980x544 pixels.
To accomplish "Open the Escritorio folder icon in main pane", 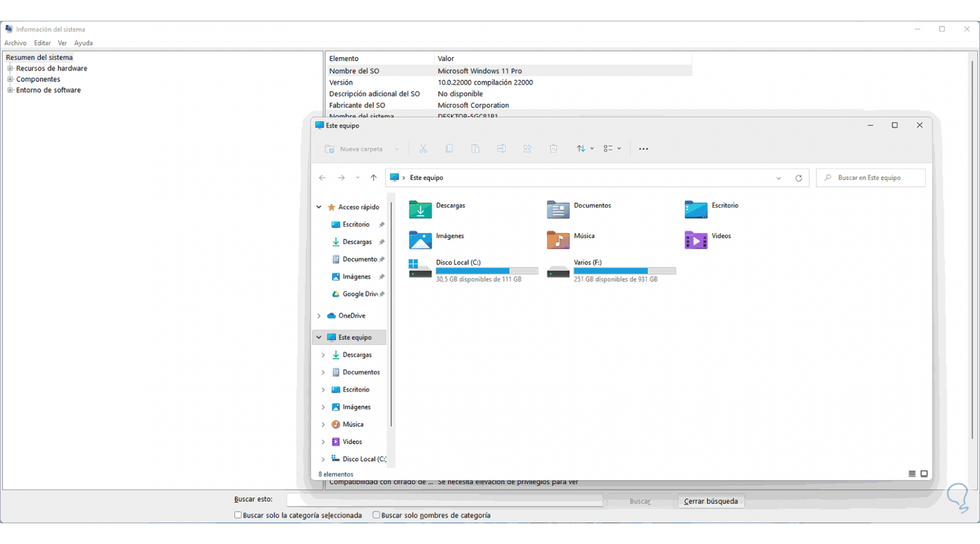I will [696, 209].
